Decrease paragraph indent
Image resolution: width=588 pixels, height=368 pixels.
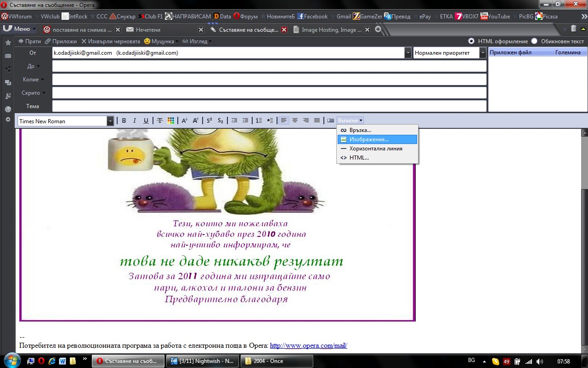[x=234, y=121]
